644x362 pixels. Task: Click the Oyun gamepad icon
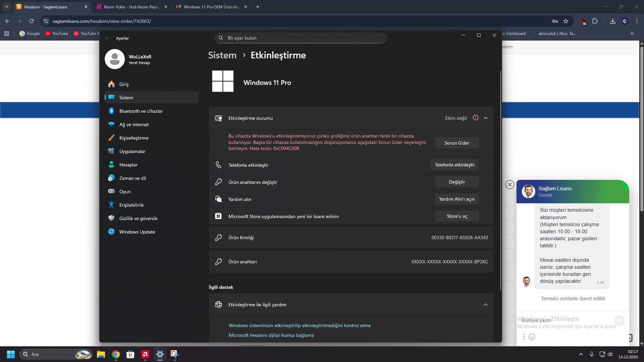point(111,191)
